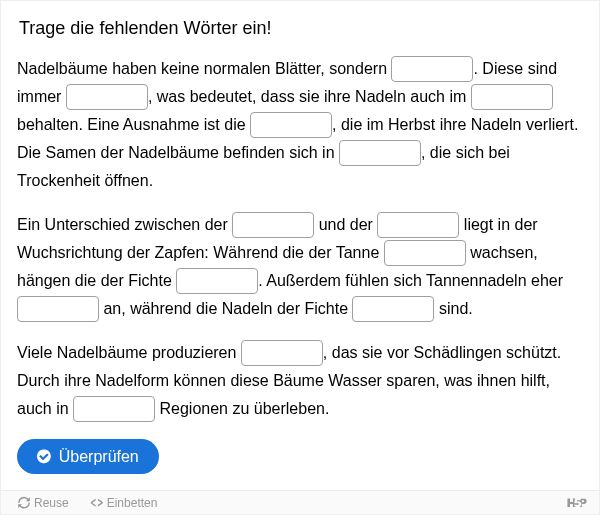Focus the blank before 'wachsen,'
Screen dimensions: 600x515
[425, 253]
